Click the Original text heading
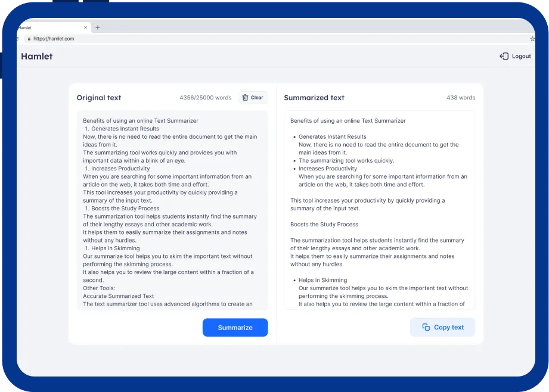Screen dimensions: 549x392 tap(99, 98)
